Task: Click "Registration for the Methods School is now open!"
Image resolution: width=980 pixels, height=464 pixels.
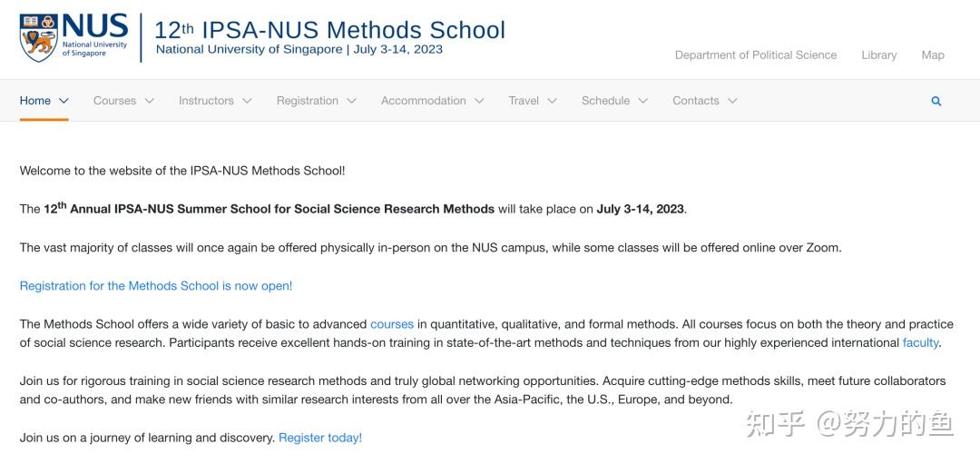Action: coord(156,286)
